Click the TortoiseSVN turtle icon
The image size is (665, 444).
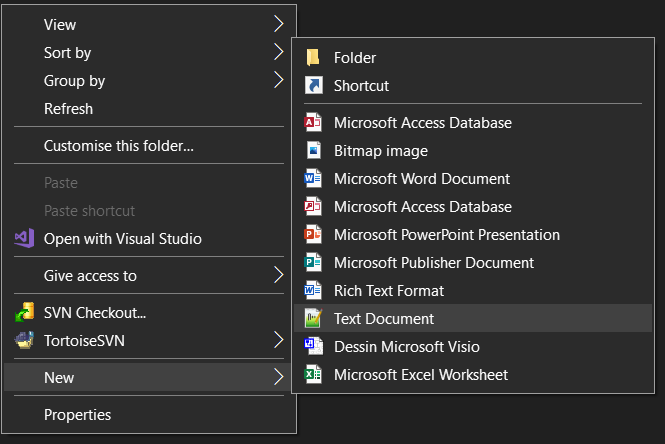coord(24,340)
